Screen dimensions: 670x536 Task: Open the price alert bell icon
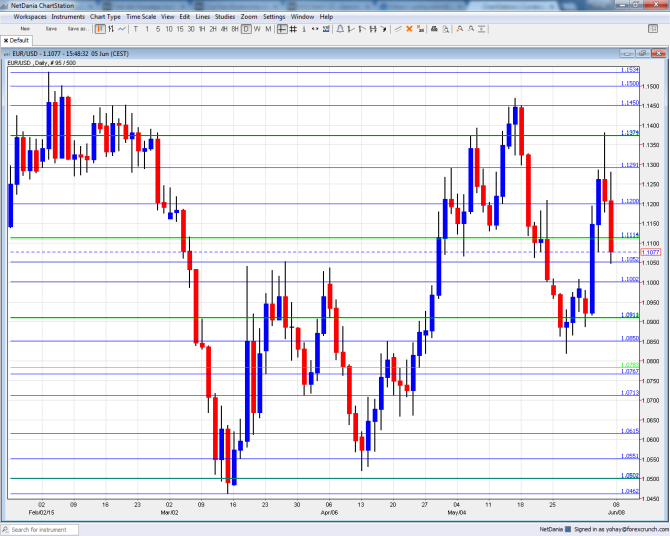click(340, 29)
